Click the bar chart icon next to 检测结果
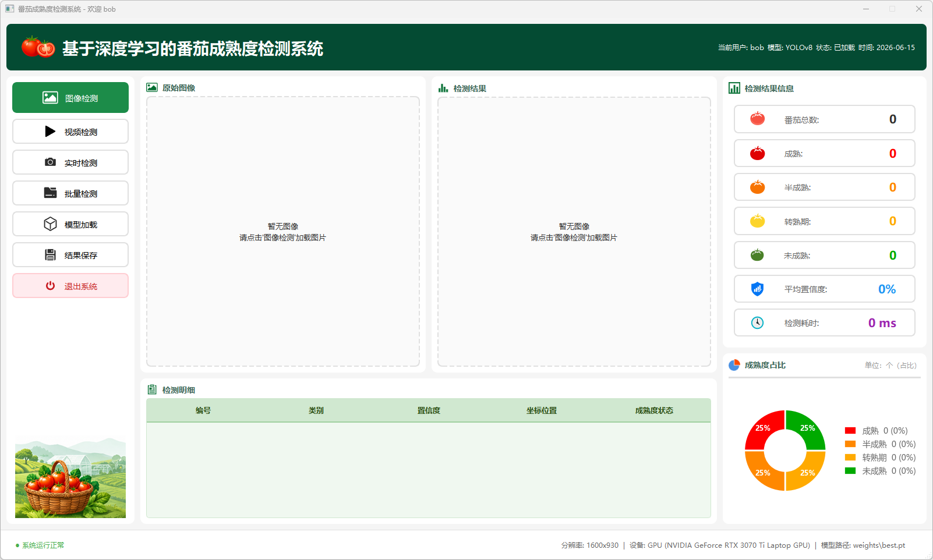Screen dimensions: 933x560 (x=443, y=88)
